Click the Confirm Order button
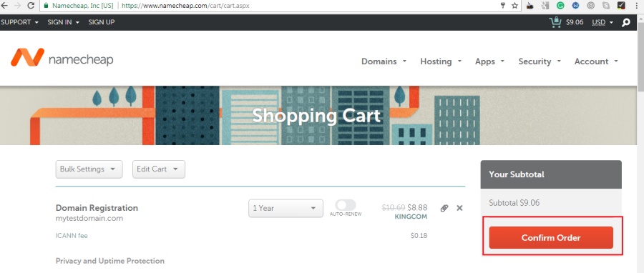Image resolution: width=644 pixels, height=273 pixels. click(551, 238)
